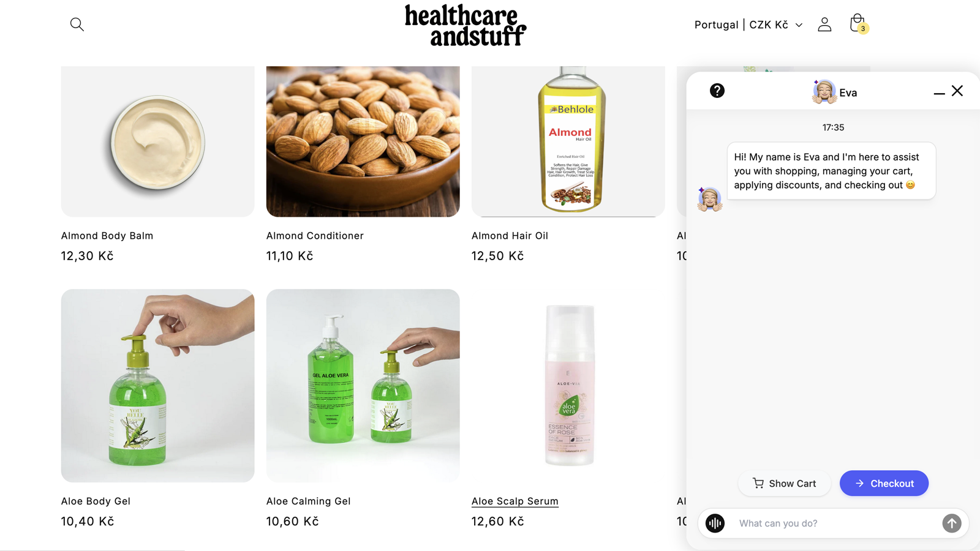Click the blue Checkout button
Image resolution: width=980 pixels, height=551 pixels.
884,484
